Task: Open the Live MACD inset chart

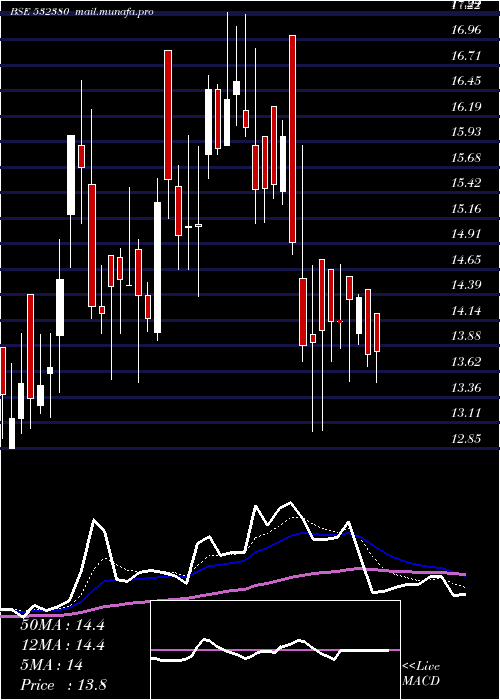Action: [275, 650]
